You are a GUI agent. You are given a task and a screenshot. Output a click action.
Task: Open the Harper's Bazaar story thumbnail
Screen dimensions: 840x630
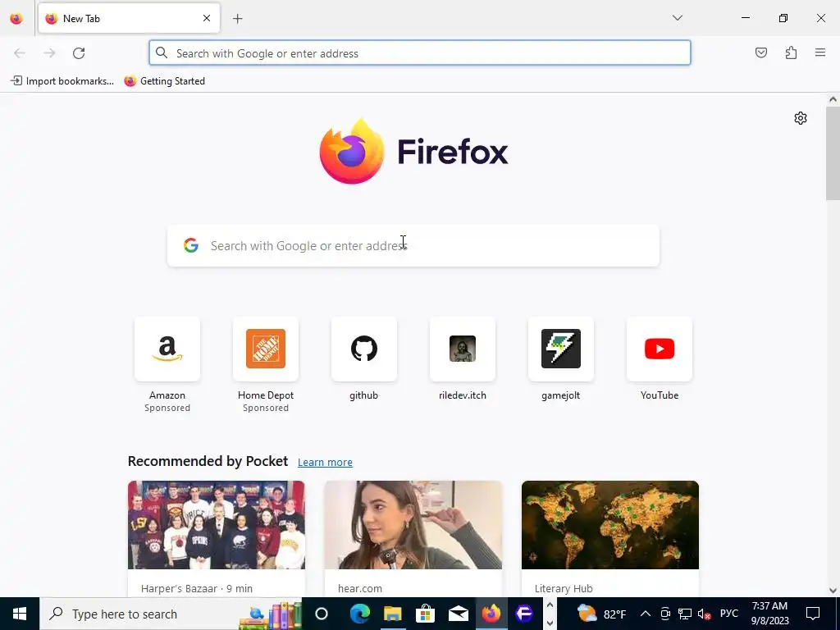coord(217,525)
